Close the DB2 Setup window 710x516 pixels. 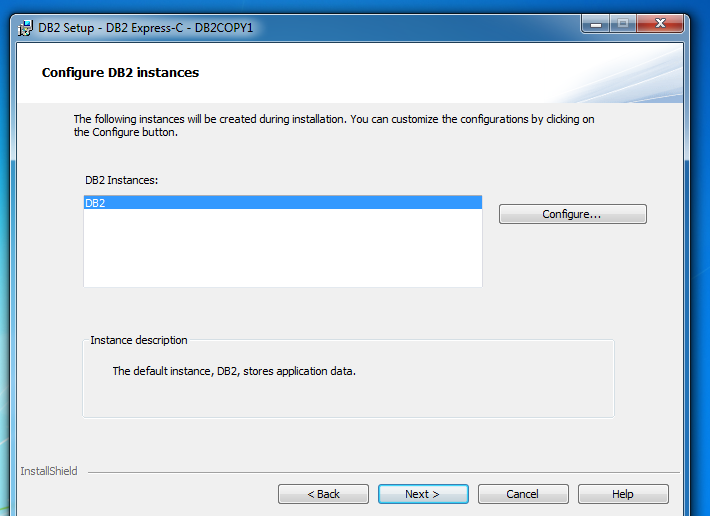(660, 24)
